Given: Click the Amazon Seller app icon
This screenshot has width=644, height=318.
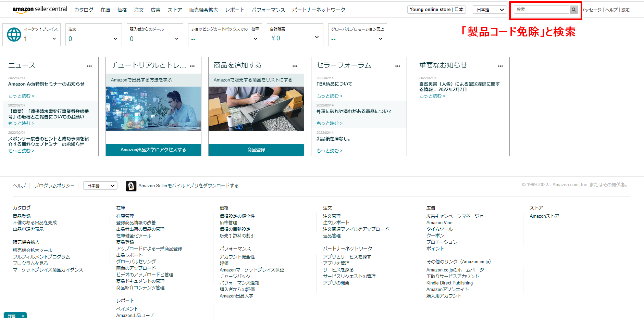Looking at the screenshot, I should pyautogui.click(x=131, y=186).
